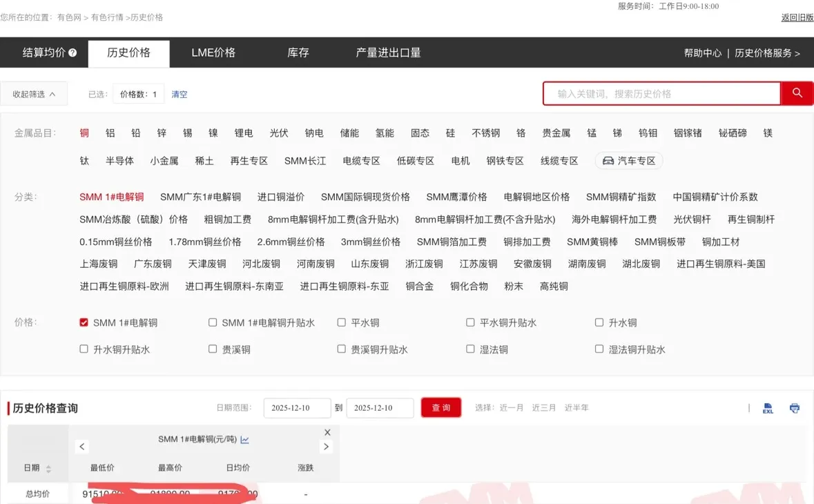
Task: Click the EXL export icon
Action: (768, 408)
